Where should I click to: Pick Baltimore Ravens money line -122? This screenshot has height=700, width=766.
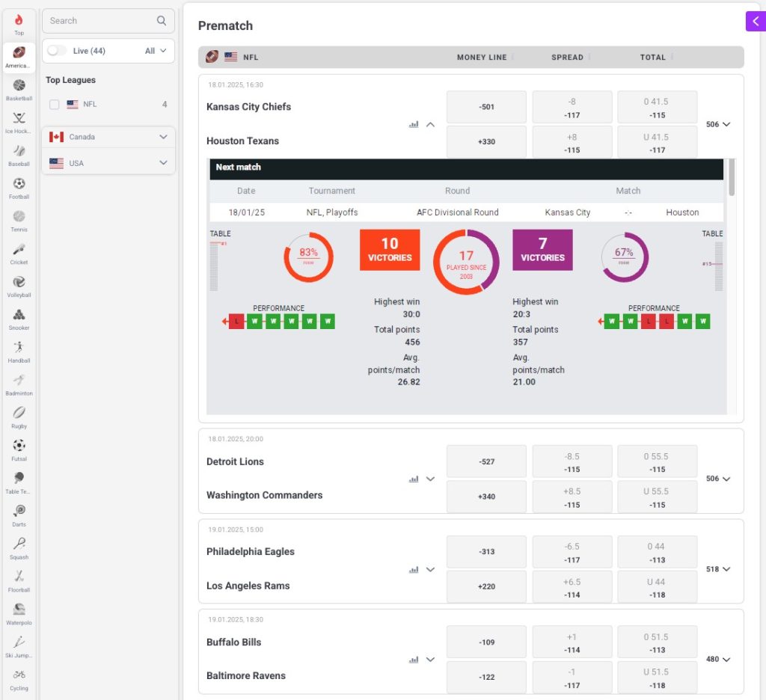click(x=486, y=677)
